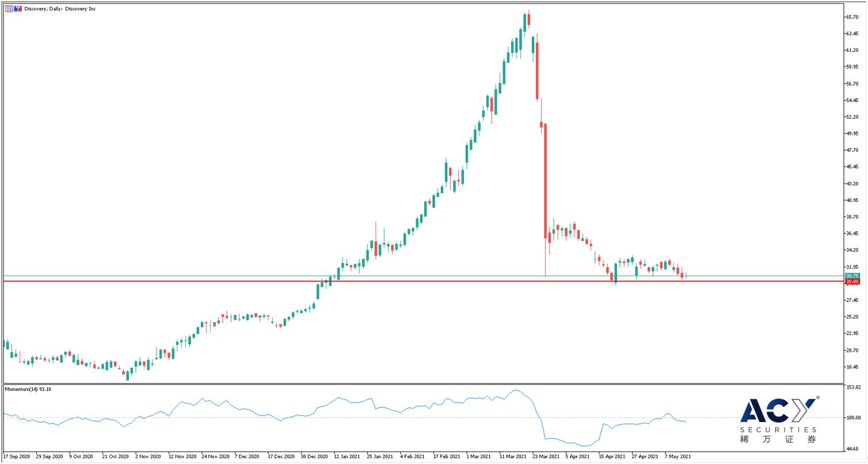Click the 52.20 price axis label
The width and height of the screenshot is (868, 464).
pyautogui.click(x=853, y=117)
